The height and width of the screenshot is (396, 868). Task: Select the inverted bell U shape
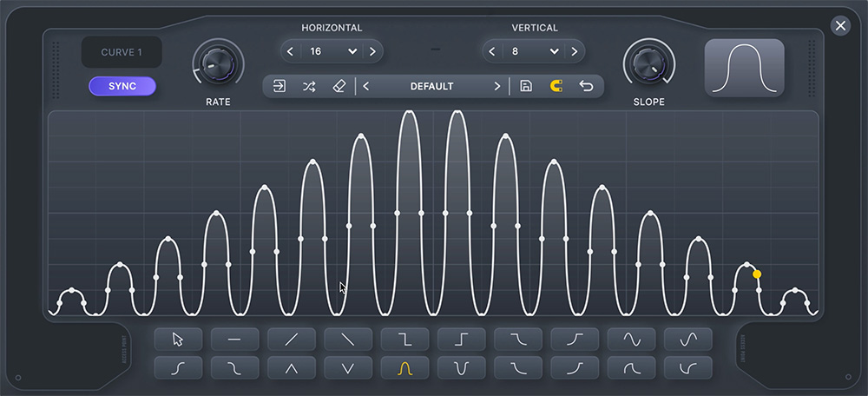pos(461,367)
